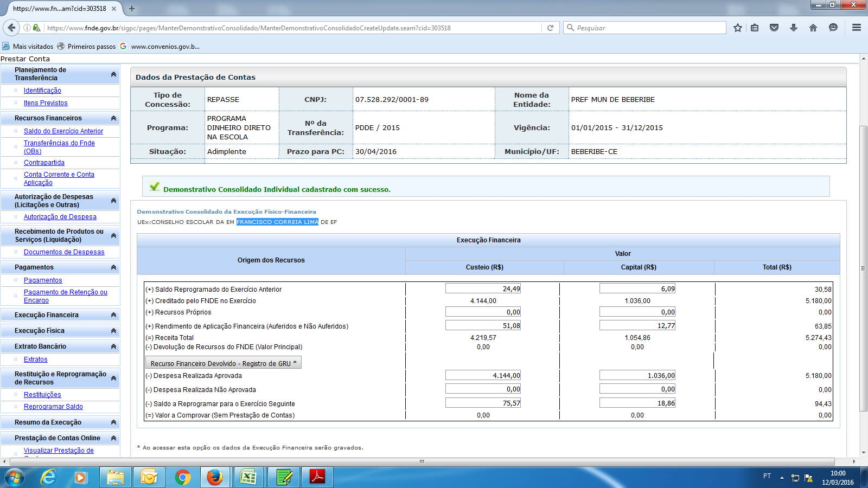868x488 pixels.
Task: Open the Firefox hamburger menu
Action: 857,28
